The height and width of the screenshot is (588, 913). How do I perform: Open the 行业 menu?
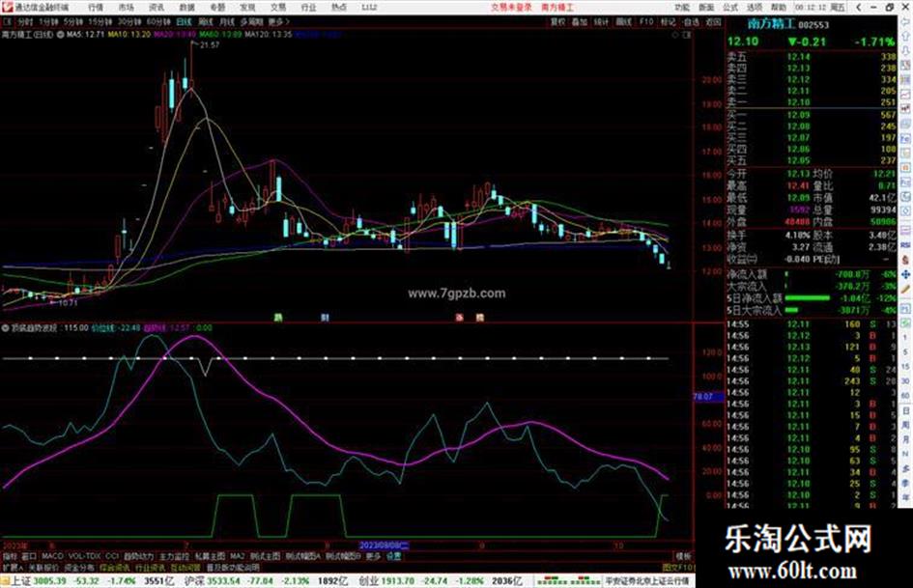point(308,8)
